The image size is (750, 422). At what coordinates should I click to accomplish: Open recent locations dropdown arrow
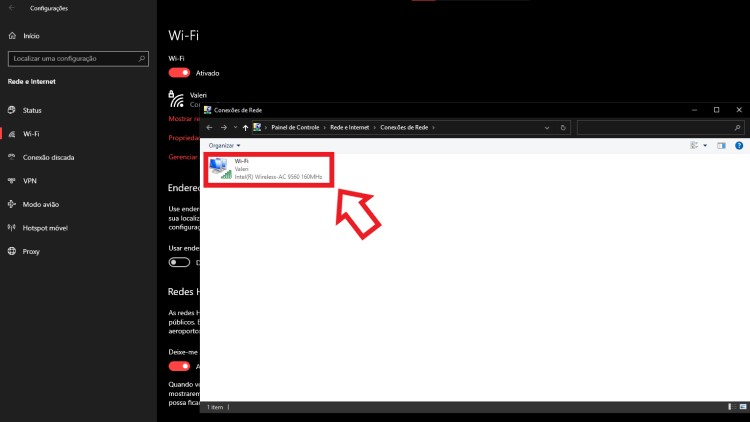[235, 128]
